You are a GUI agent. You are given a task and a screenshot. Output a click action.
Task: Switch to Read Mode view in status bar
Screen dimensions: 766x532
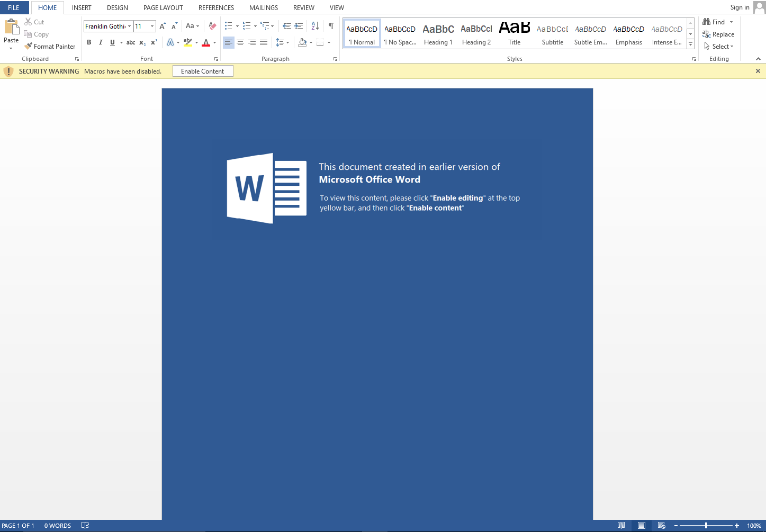tap(621, 526)
